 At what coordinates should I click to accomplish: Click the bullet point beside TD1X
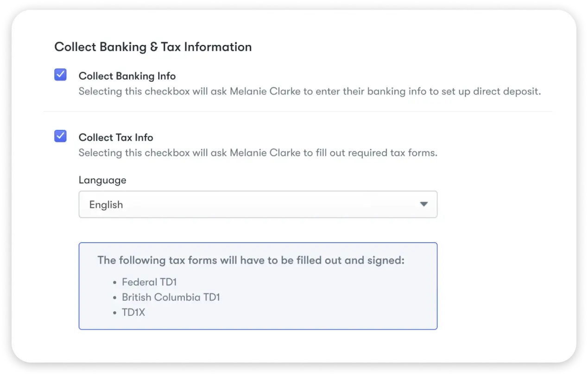(x=114, y=313)
